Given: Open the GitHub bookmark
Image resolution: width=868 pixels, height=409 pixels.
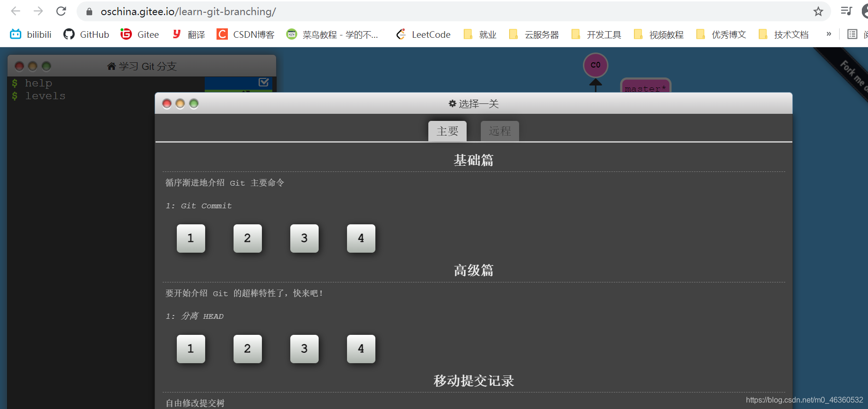Looking at the screenshot, I should [x=86, y=34].
